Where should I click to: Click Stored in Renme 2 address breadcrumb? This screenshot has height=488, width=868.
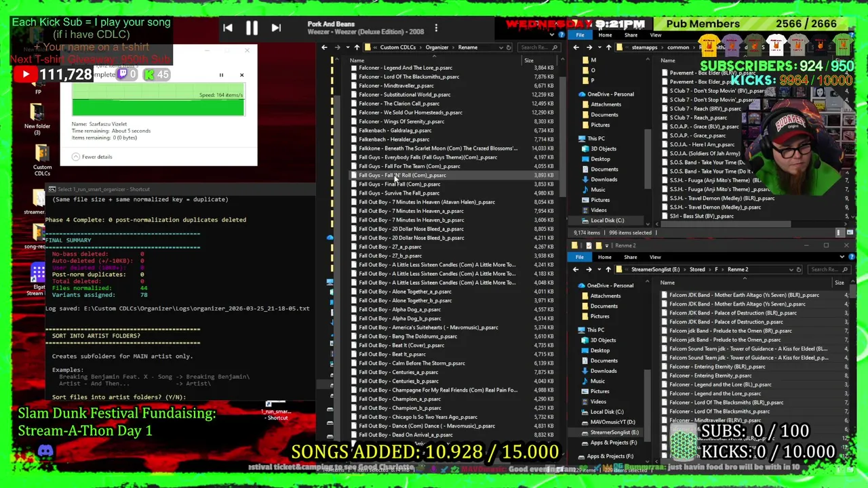coord(696,270)
